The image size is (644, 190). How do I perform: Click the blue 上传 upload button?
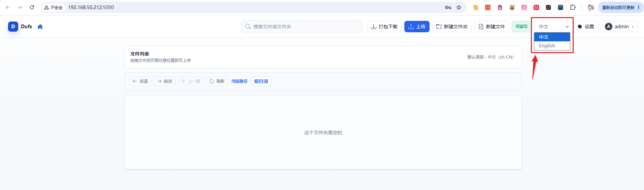click(417, 27)
